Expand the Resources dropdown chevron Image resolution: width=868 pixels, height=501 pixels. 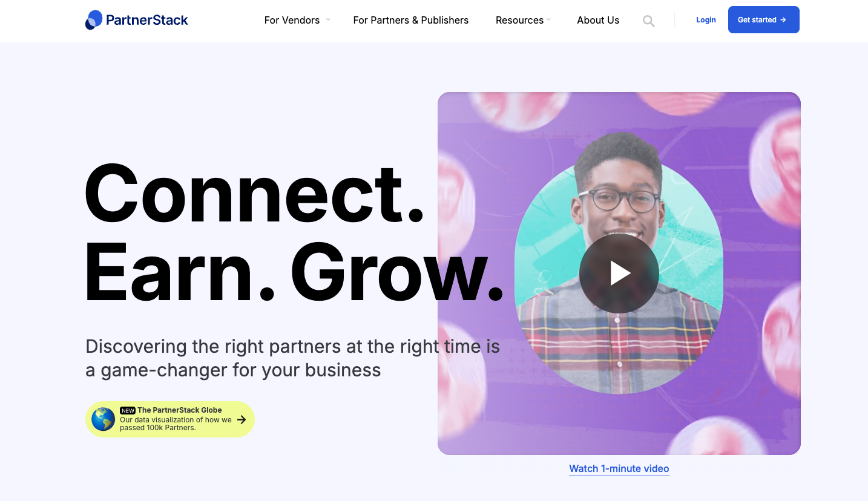(548, 19)
